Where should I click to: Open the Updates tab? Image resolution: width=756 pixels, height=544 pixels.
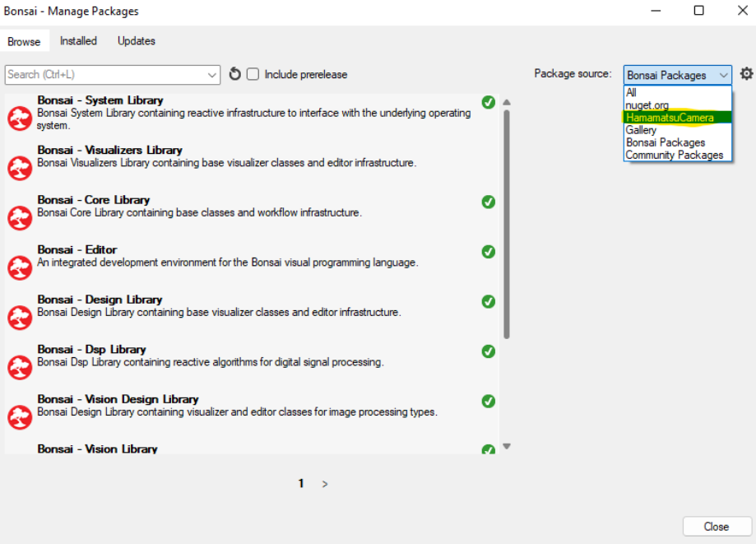click(x=137, y=40)
